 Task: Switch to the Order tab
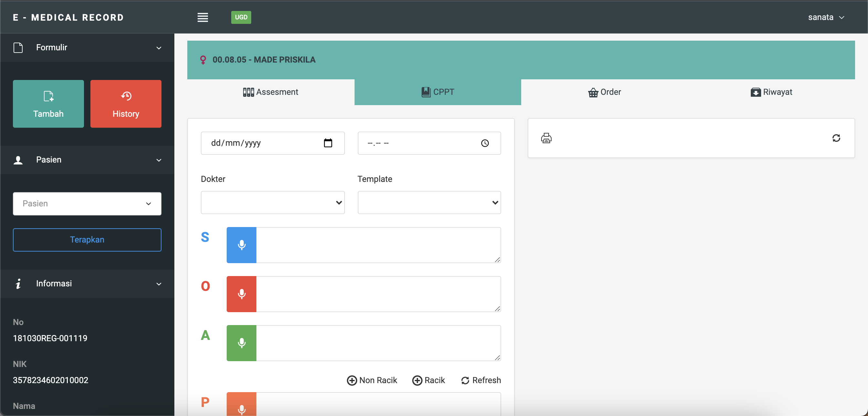coord(604,92)
